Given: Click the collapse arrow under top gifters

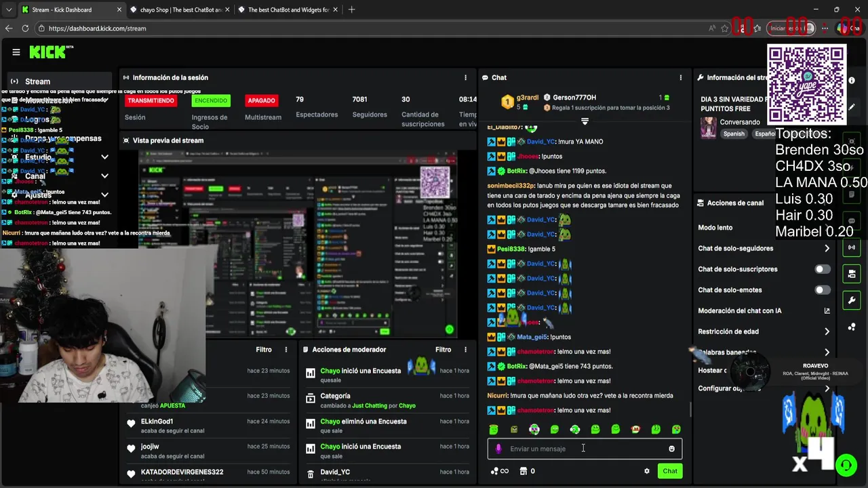Looking at the screenshot, I should (585, 121).
